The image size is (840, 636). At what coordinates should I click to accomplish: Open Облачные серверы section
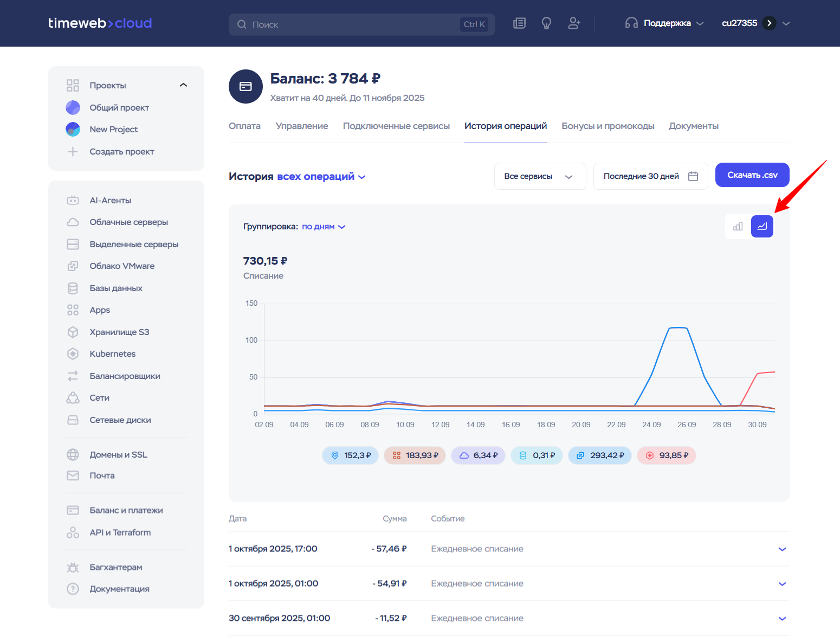[128, 222]
